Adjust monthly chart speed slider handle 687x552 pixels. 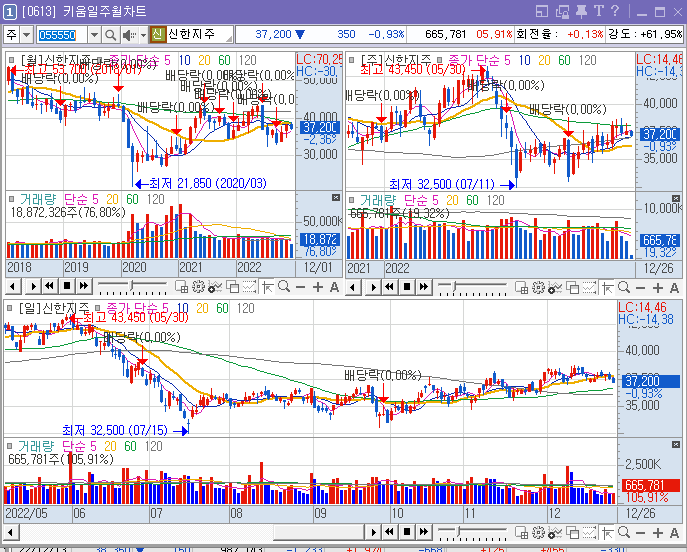coord(130,287)
